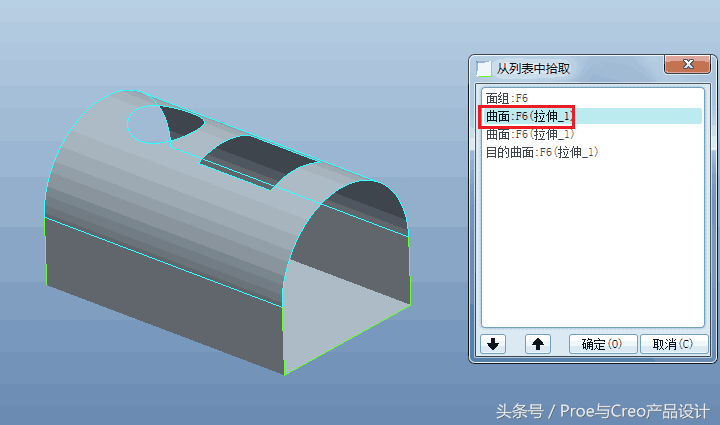Cancel with the 取消(C) button
Screen dimensions: 720x425
[674, 344]
